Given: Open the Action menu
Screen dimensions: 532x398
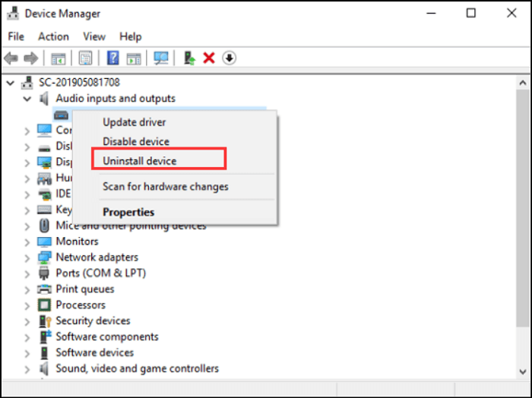Looking at the screenshot, I should click(53, 36).
